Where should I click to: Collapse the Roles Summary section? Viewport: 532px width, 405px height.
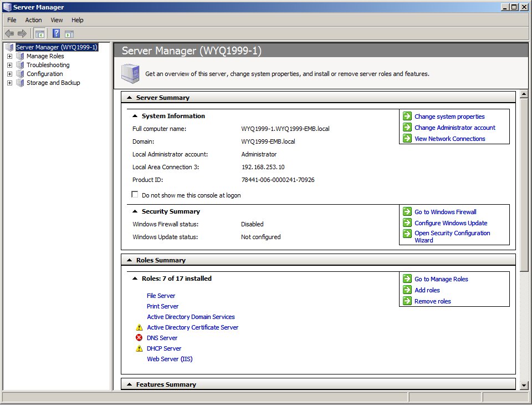coord(129,260)
